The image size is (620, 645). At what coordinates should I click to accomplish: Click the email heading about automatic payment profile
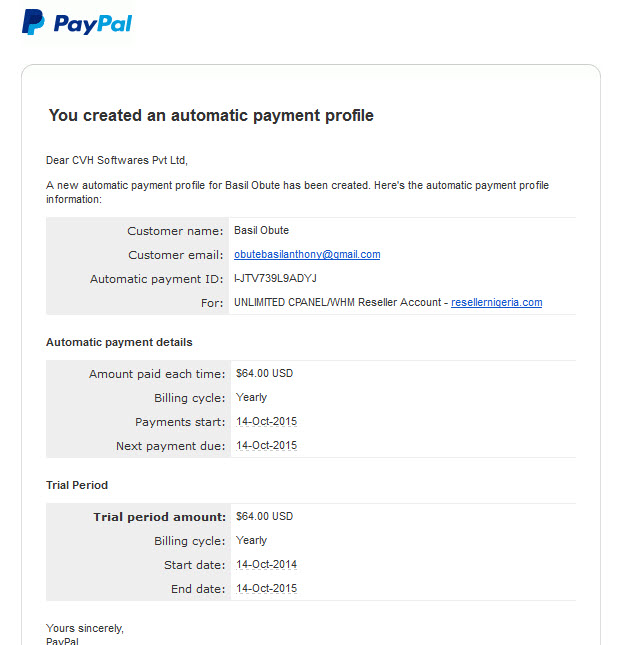211,116
